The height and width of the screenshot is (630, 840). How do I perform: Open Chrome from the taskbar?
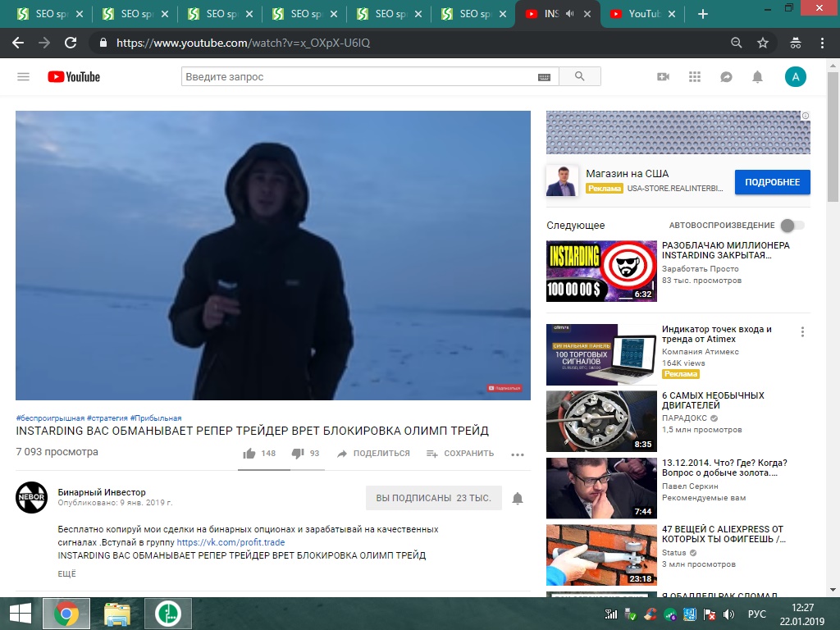[x=66, y=614]
